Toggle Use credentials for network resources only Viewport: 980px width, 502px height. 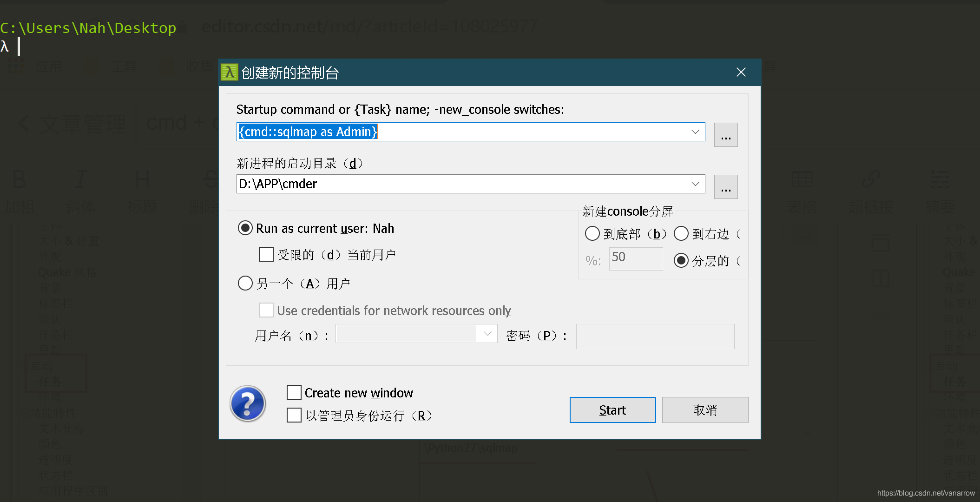tap(266, 310)
